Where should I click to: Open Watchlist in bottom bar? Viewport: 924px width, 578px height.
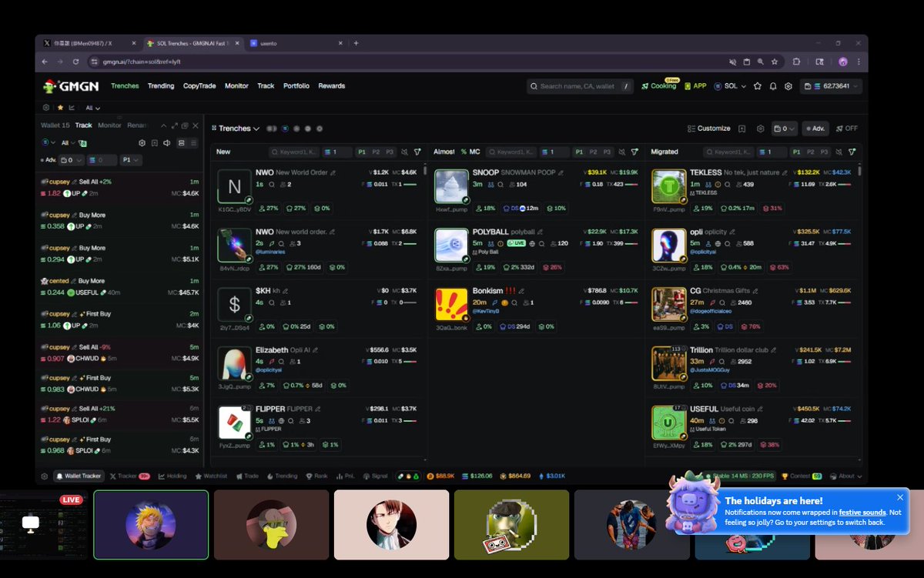pyautogui.click(x=211, y=476)
